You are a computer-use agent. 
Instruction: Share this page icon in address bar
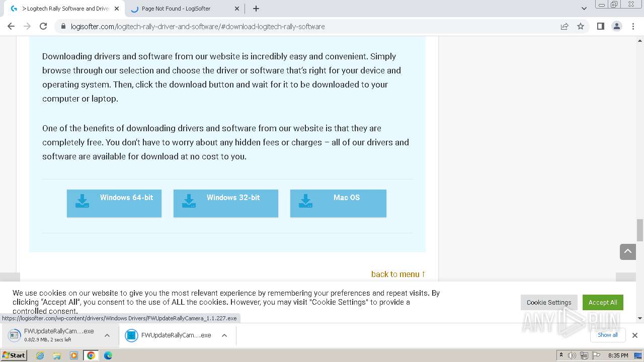(565, 26)
